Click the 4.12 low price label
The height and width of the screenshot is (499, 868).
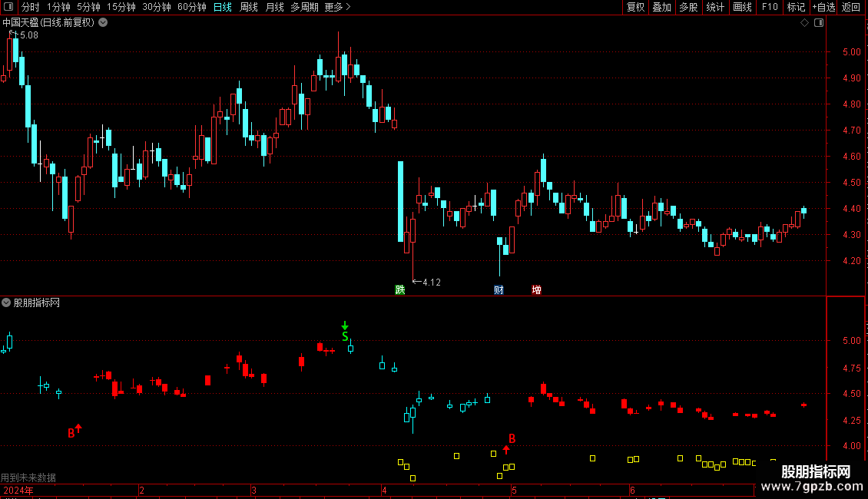432,283
